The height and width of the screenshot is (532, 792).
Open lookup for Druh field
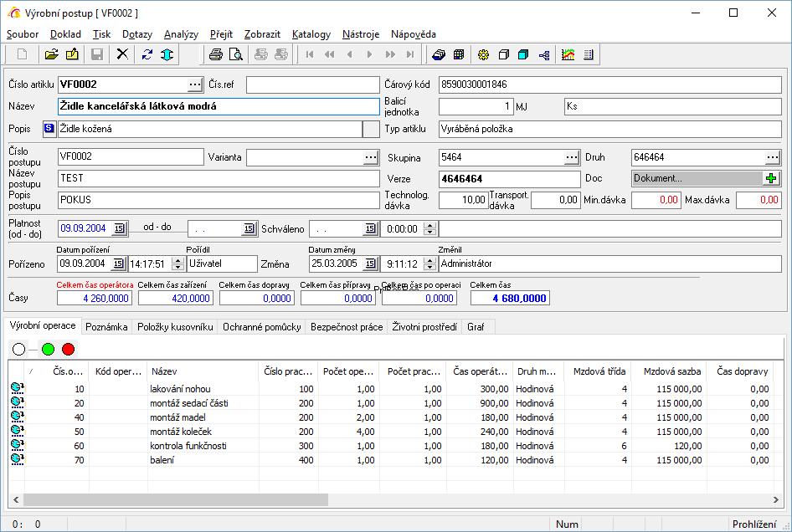[x=772, y=157]
